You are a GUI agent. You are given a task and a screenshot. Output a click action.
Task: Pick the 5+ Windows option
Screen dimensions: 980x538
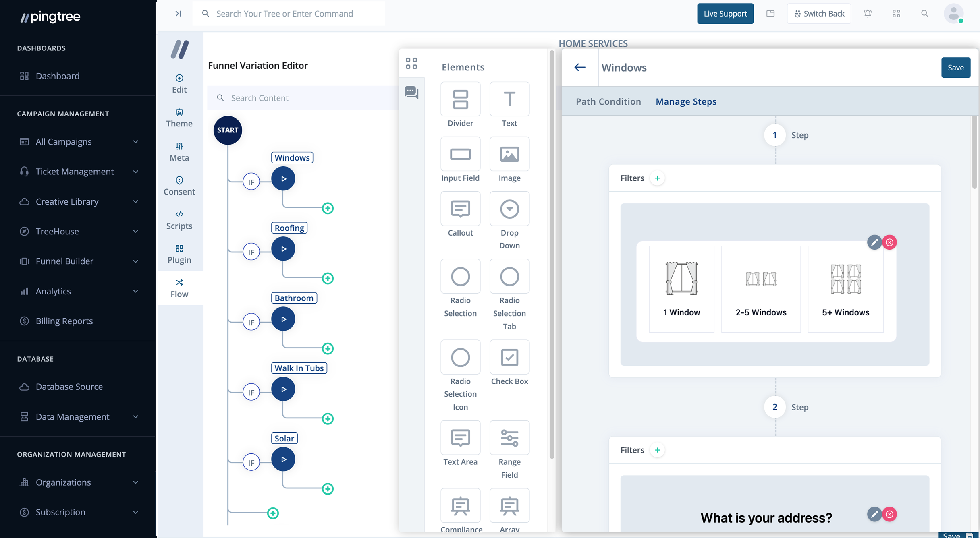845,289
